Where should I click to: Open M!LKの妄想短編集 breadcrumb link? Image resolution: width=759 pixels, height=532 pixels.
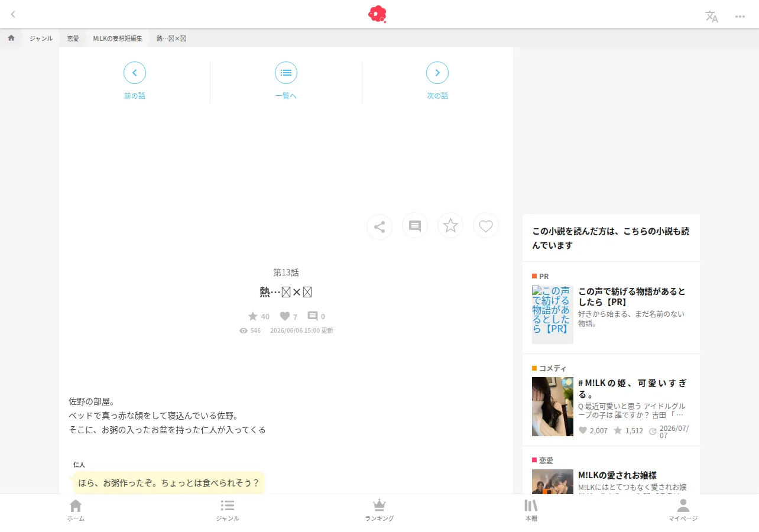118,38
